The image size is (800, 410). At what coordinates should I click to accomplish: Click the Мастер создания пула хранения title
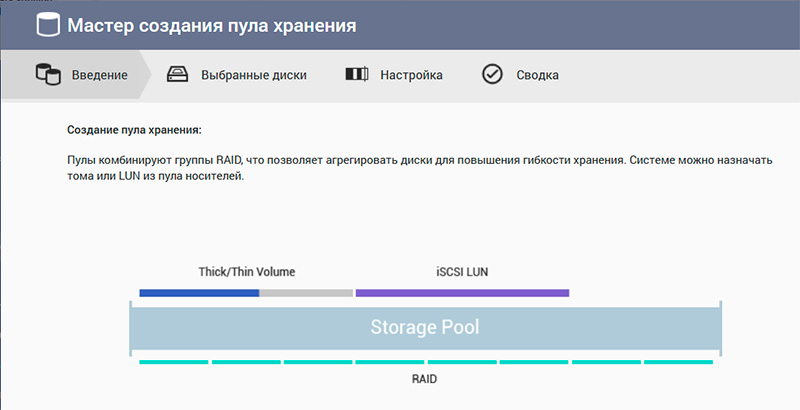tap(211, 25)
